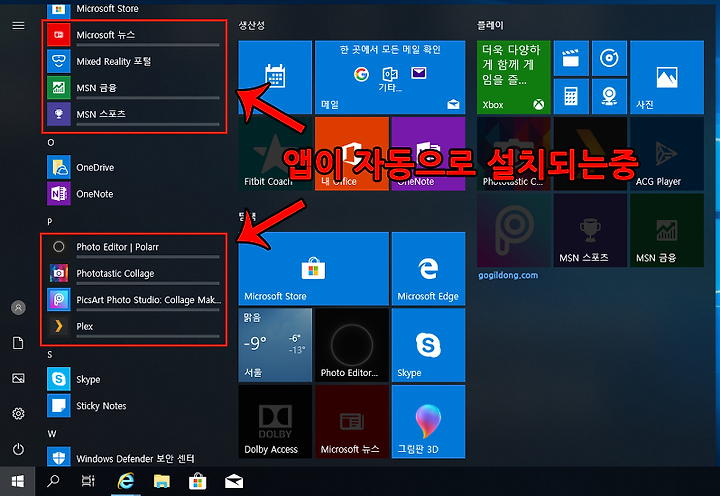Click the Windows Start button

coord(17,481)
